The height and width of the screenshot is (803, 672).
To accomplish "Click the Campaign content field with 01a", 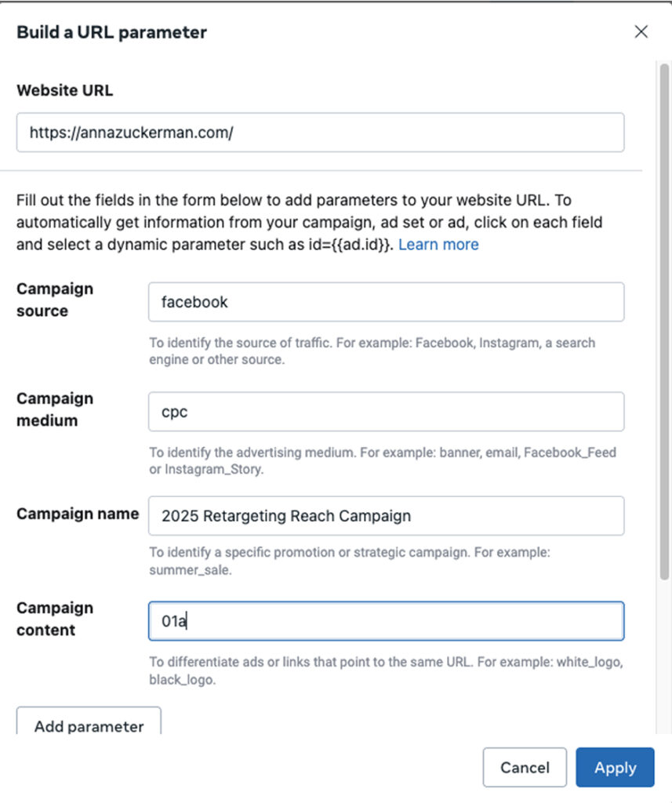I will coord(386,622).
